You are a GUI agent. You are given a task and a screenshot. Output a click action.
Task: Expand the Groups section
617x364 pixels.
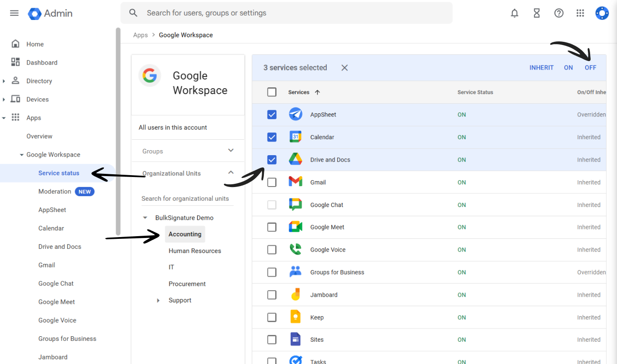coord(231,150)
